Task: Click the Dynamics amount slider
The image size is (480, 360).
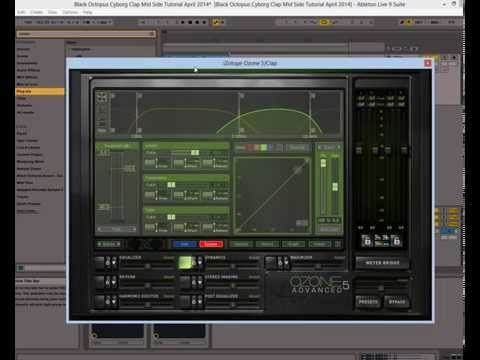Action: [x=233, y=266]
